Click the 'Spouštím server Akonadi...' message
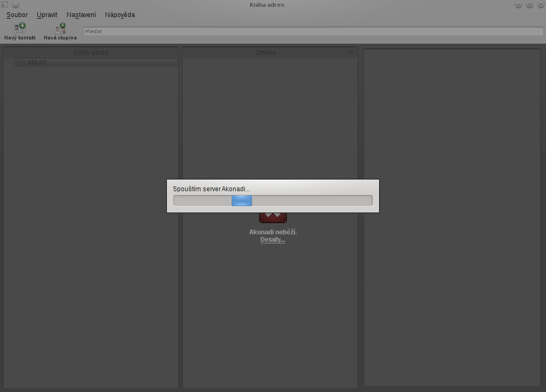This screenshot has height=392, width=546. click(x=211, y=189)
